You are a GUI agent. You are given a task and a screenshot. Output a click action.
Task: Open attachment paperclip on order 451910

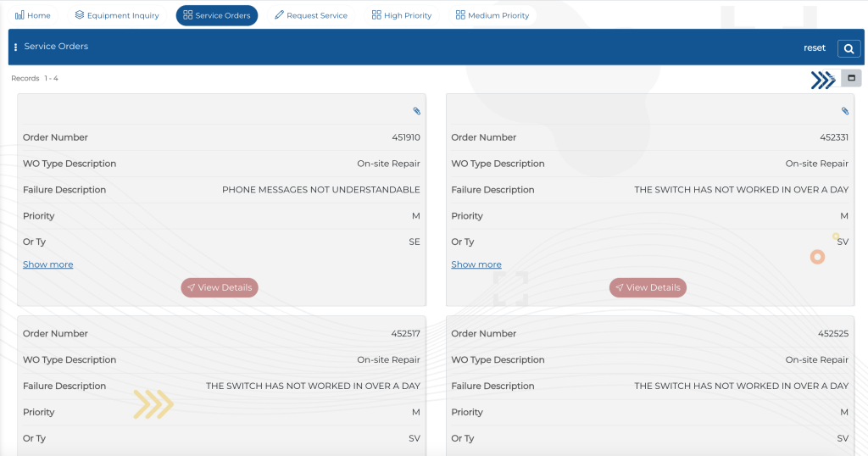pyautogui.click(x=417, y=111)
